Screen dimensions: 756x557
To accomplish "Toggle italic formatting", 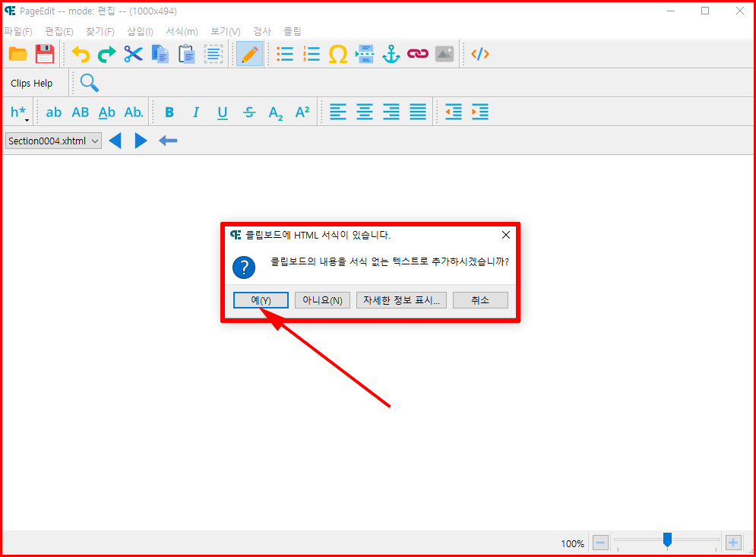I will coord(196,112).
